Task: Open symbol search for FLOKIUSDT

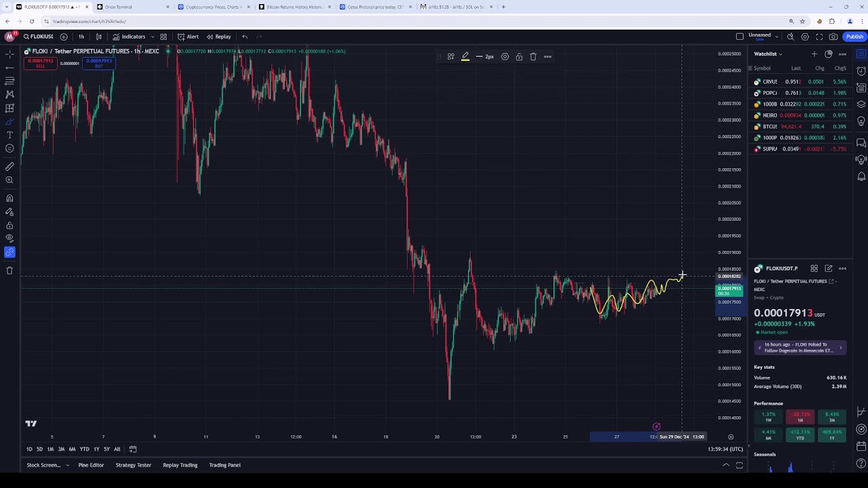Action: pyautogui.click(x=38, y=37)
